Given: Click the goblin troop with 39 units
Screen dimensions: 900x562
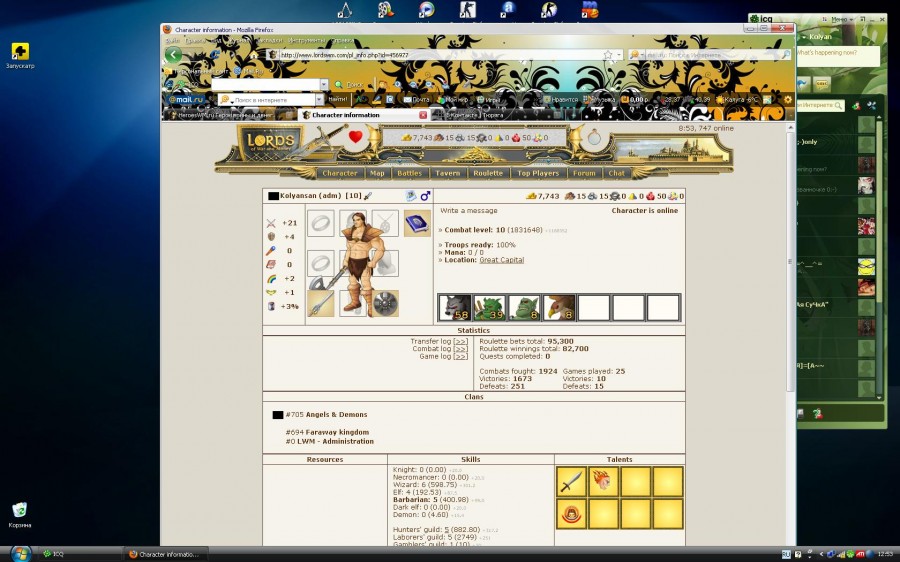Looking at the screenshot, I should [490, 308].
